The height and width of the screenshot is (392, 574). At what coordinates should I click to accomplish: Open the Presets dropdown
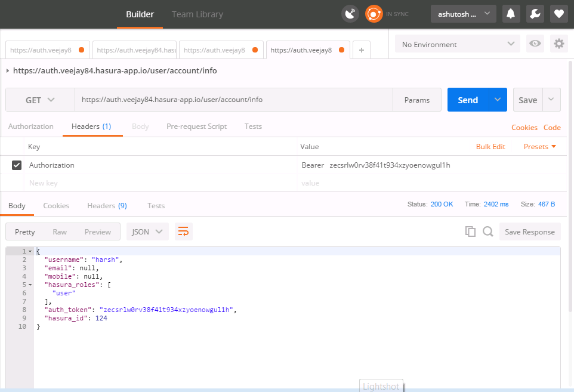539,146
